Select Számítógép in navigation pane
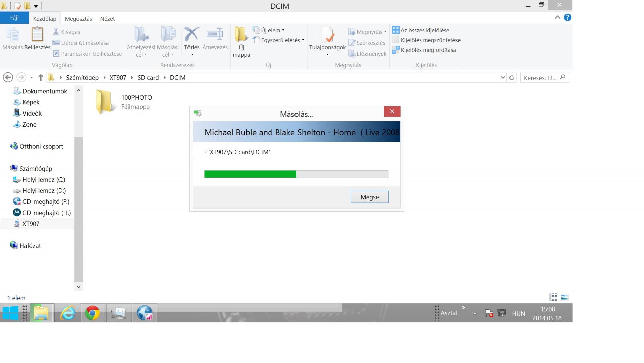This screenshot has width=644, height=363. pos(32,169)
